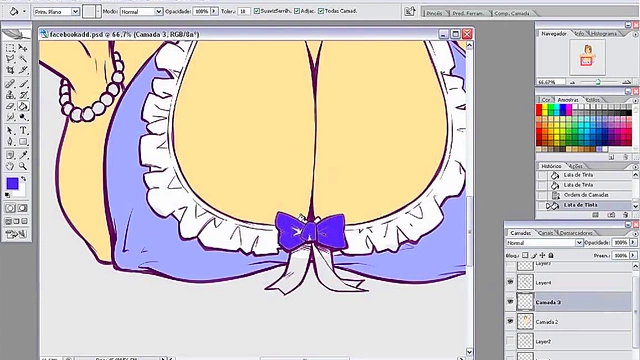Swap foreground and background colors
This screenshot has width=640, height=360.
click(24, 179)
